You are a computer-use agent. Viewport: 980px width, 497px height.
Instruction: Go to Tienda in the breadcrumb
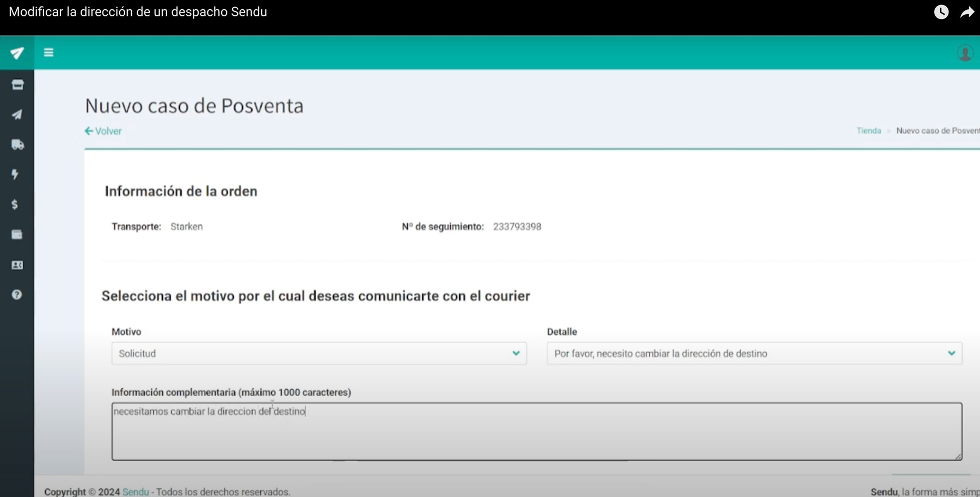click(x=868, y=131)
